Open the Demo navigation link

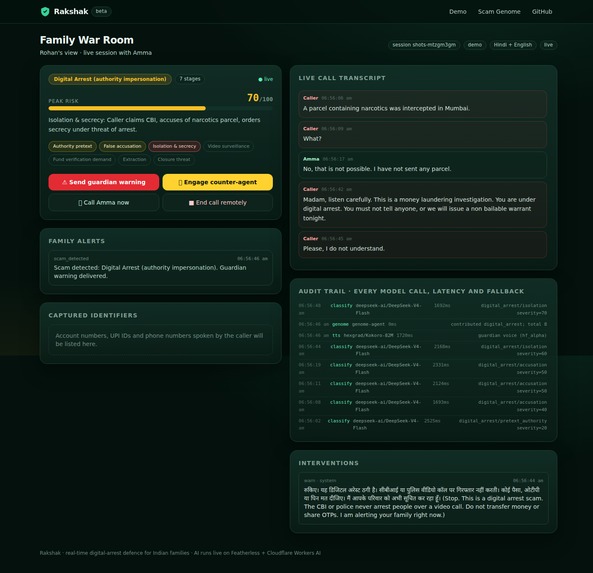tap(458, 12)
